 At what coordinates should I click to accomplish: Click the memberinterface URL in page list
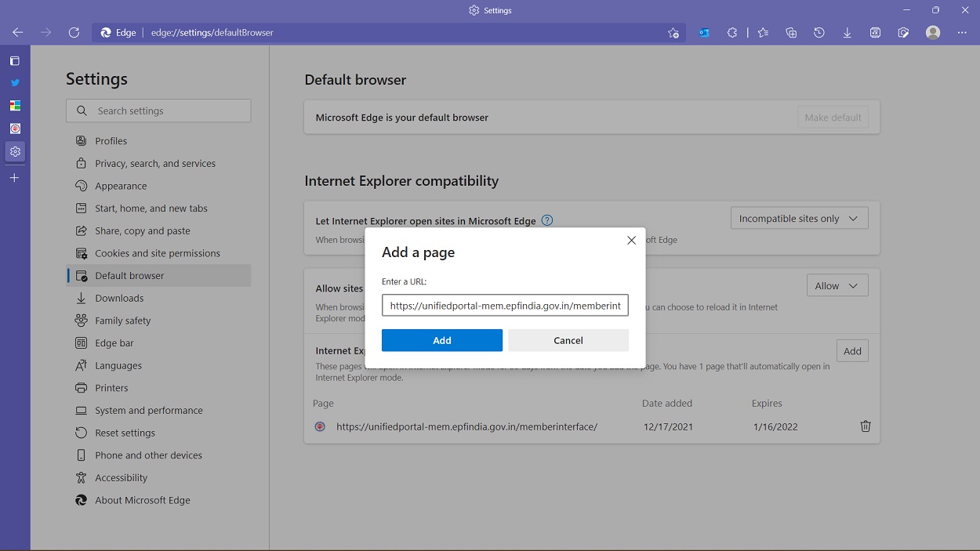[466, 427]
